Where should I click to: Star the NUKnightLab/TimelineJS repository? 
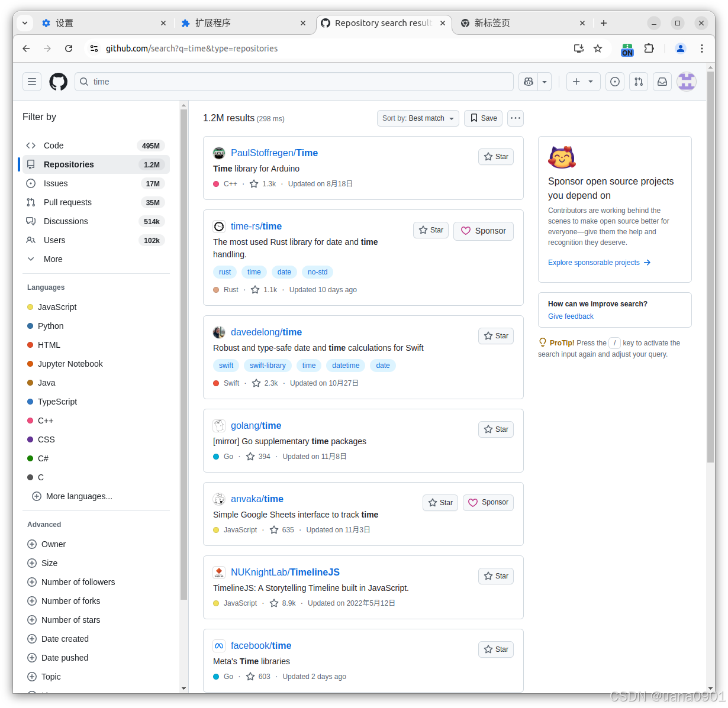(496, 576)
